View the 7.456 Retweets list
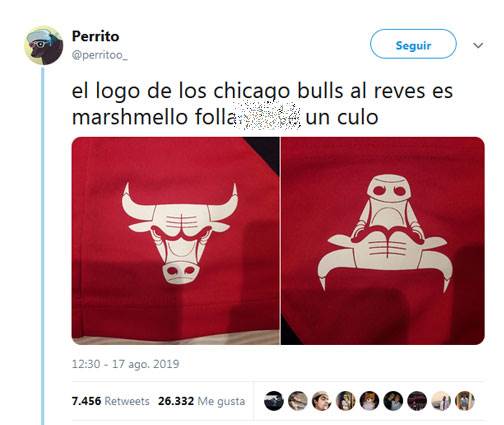The height and width of the screenshot is (425, 504). tap(110, 401)
